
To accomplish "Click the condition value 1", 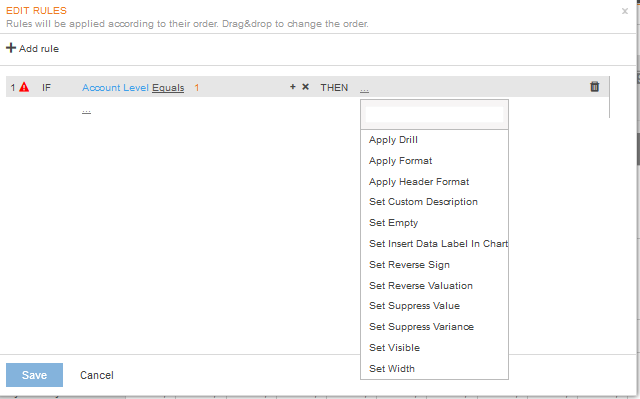I will [197, 88].
